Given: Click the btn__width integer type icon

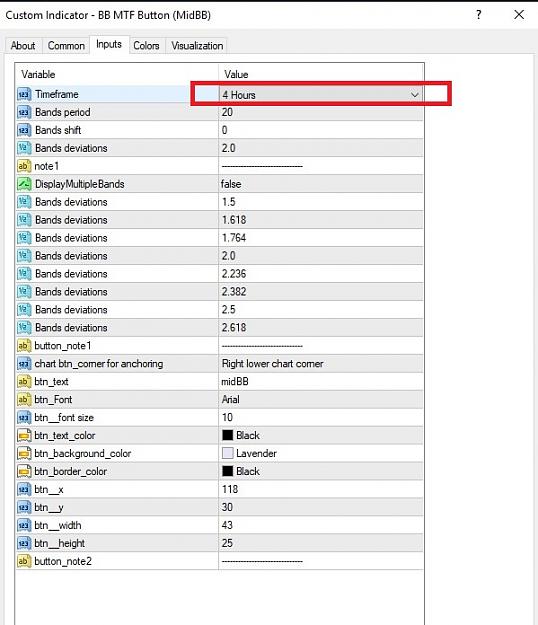Looking at the screenshot, I should click(x=24, y=525).
